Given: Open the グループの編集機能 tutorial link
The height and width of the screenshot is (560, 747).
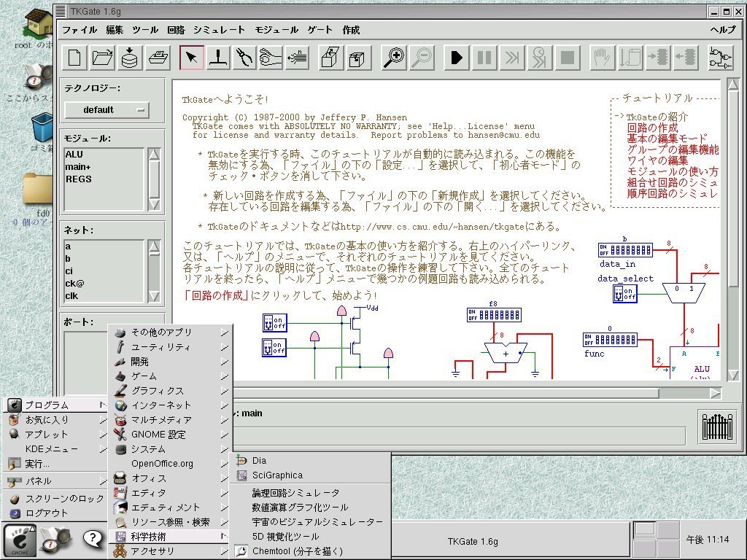Looking at the screenshot, I should click(673, 149).
